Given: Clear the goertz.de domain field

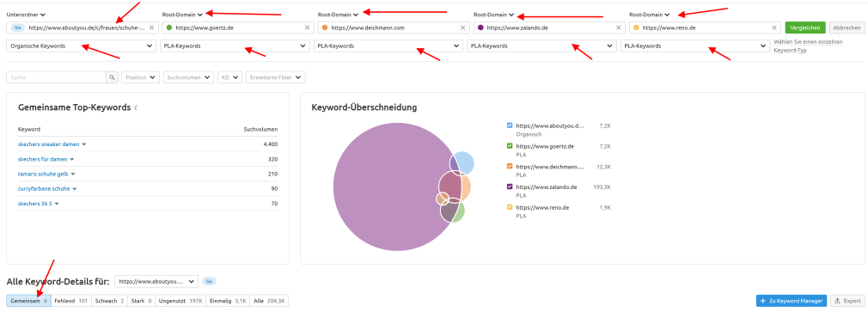Looking at the screenshot, I should click(x=307, y=28).
